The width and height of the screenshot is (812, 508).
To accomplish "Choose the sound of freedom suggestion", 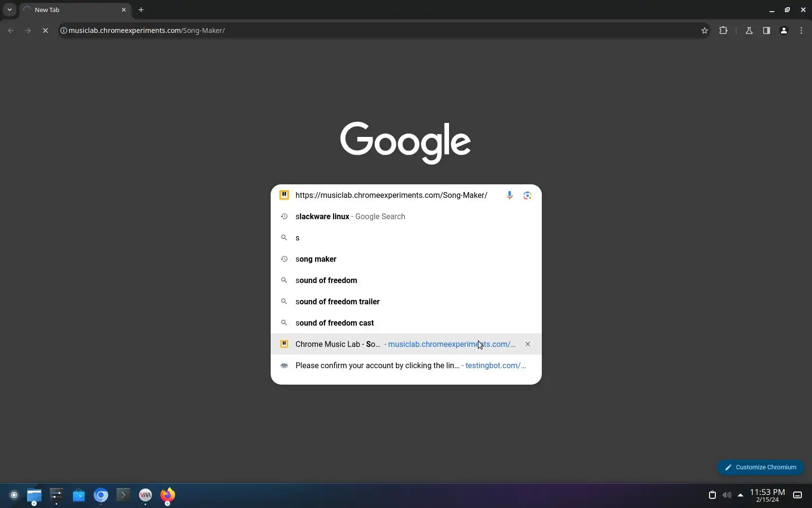I will pos(406,280).
